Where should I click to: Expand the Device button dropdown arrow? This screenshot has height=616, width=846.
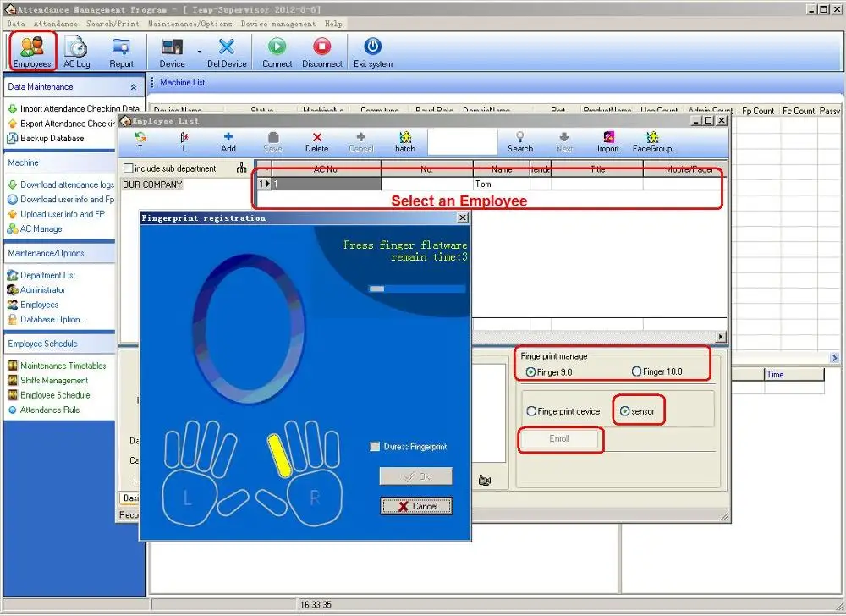click(201, 52)
